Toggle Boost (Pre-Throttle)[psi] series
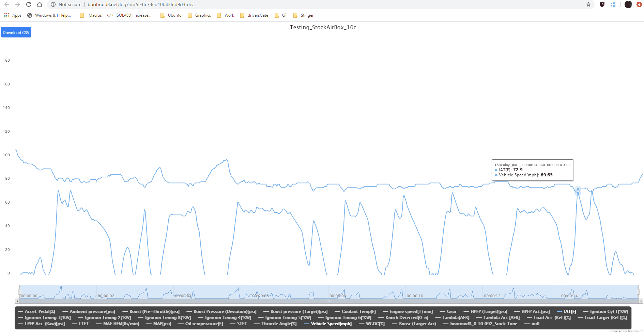 click(151, 312)
